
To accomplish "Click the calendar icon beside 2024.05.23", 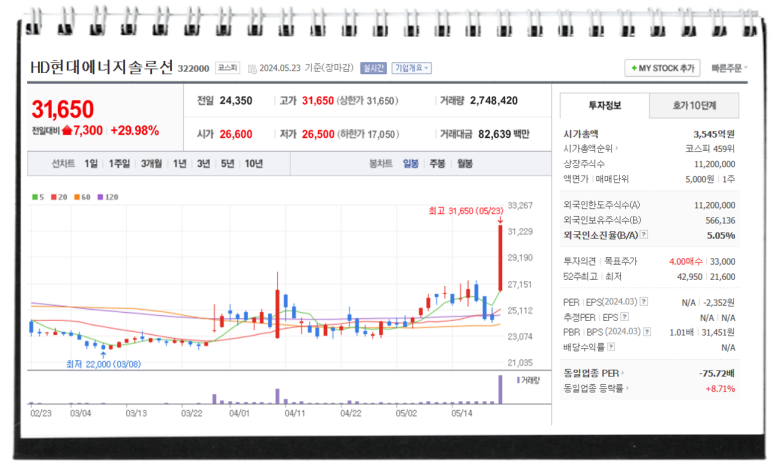I will pos(252,69).
